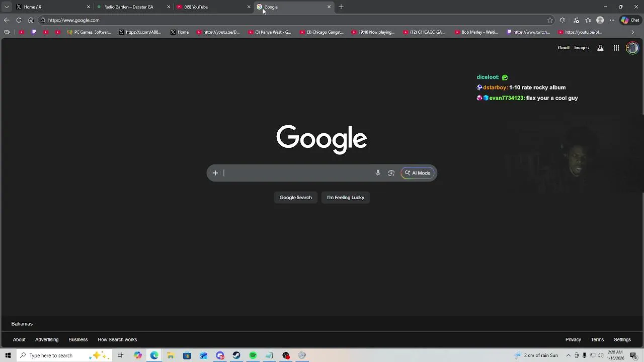
Task: Open Task View on the taskbar
Action: click(121, 355)
